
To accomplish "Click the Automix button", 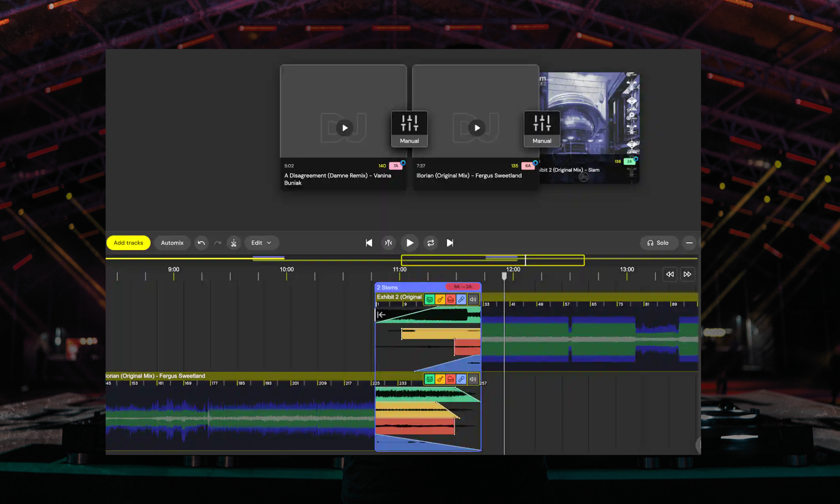I will point(172,243).
